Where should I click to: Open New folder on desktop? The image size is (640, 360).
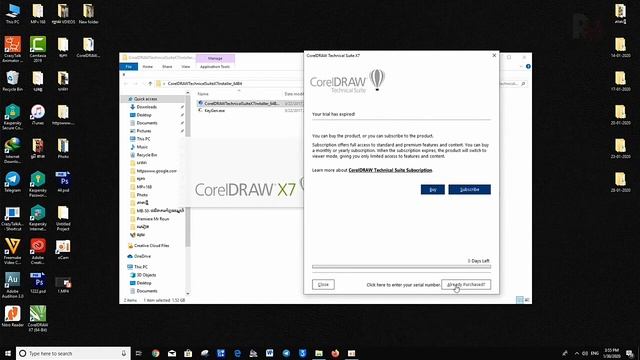(x=89, y=14)
